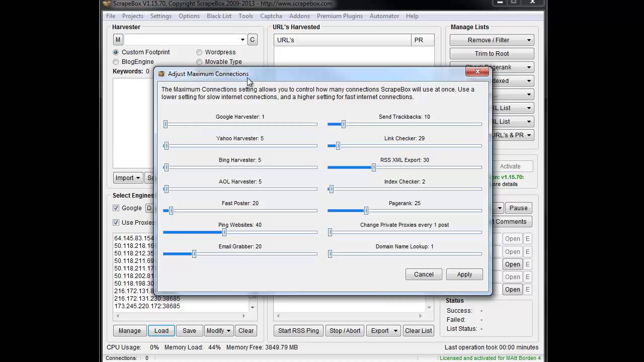Click the Load proxies button
The height and width of the screenshot is (362, 644).
pyautogui.click(x=162, y=331)
